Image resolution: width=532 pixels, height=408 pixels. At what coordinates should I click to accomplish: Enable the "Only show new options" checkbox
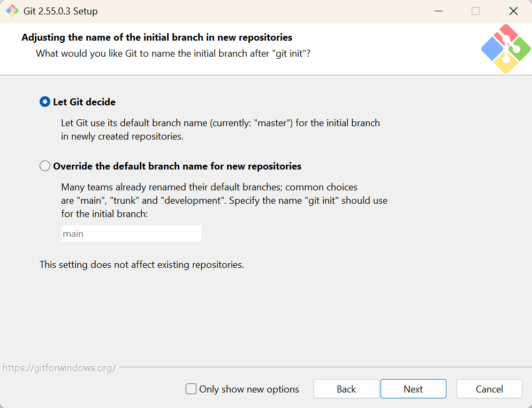(x=191, y=389)
